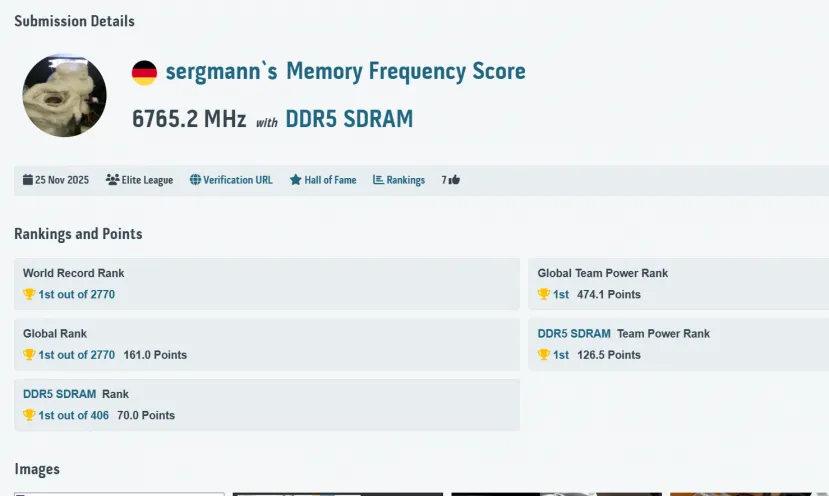Open the '1st out of 406' link
This screenshot has width=829, height=496.
(x=73, y=415)
